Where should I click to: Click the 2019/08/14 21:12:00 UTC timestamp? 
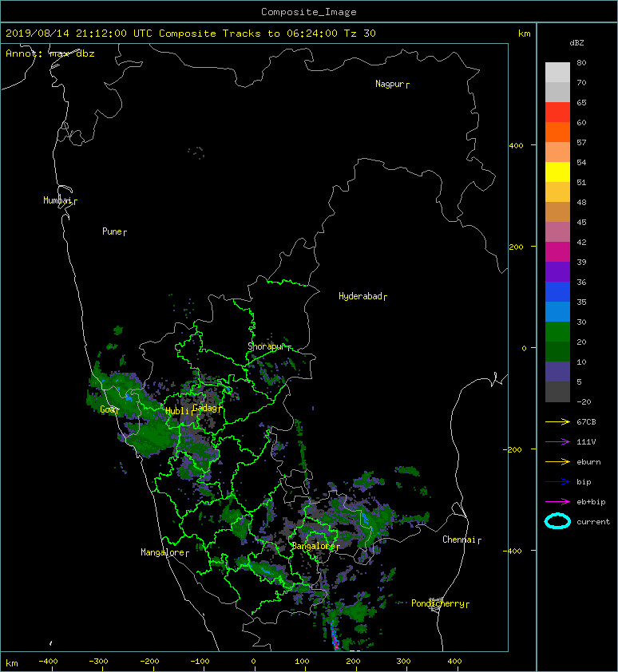tap(79, 34)
